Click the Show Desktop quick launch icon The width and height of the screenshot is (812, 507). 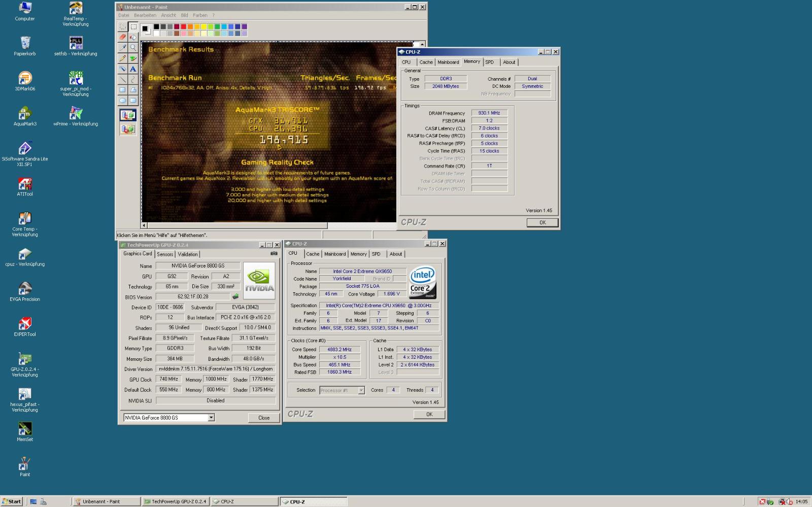coord(33,501)
